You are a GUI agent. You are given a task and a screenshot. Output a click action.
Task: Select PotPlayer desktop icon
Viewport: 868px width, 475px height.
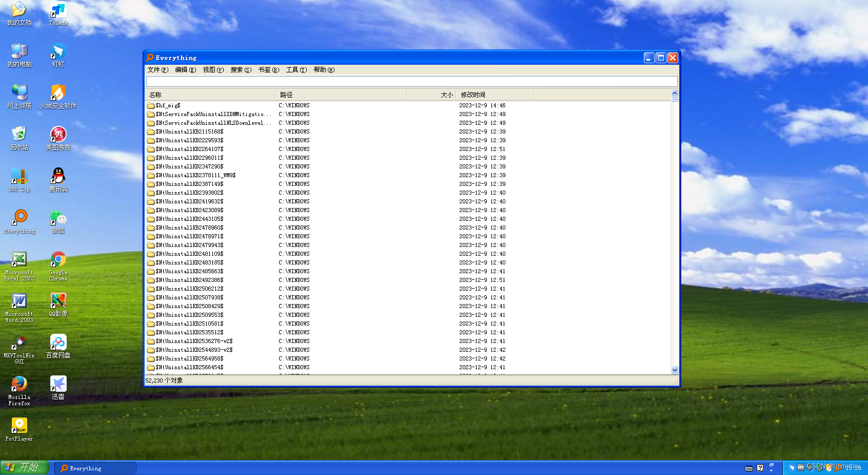[19, 429]
